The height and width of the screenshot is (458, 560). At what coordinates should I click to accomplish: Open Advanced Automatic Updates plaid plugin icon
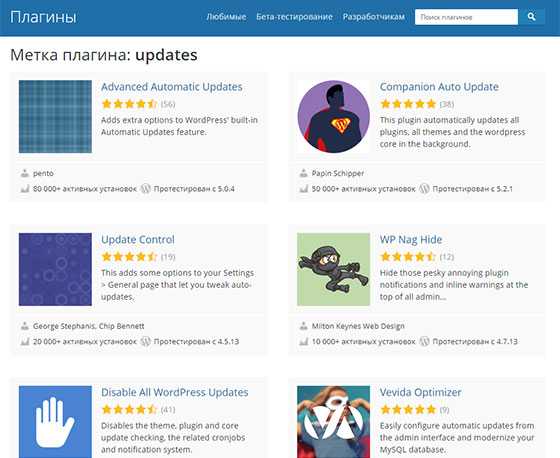click(x=55, y=116)
